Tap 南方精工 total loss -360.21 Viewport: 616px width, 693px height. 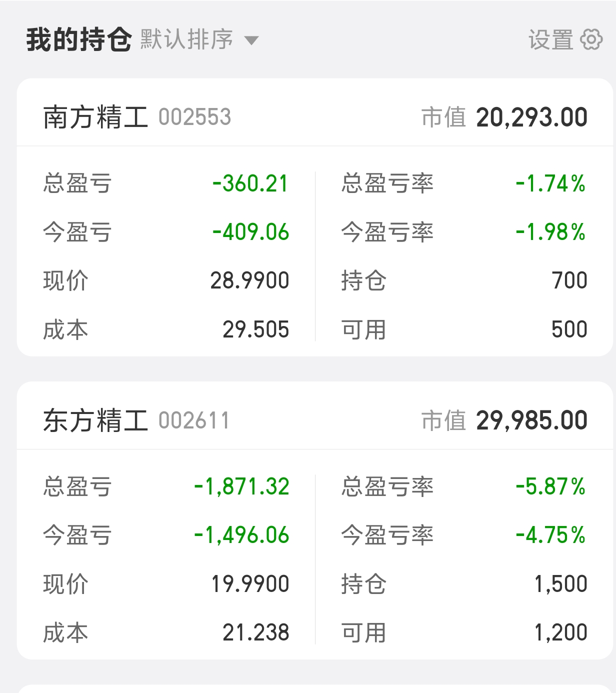(251, 183)
